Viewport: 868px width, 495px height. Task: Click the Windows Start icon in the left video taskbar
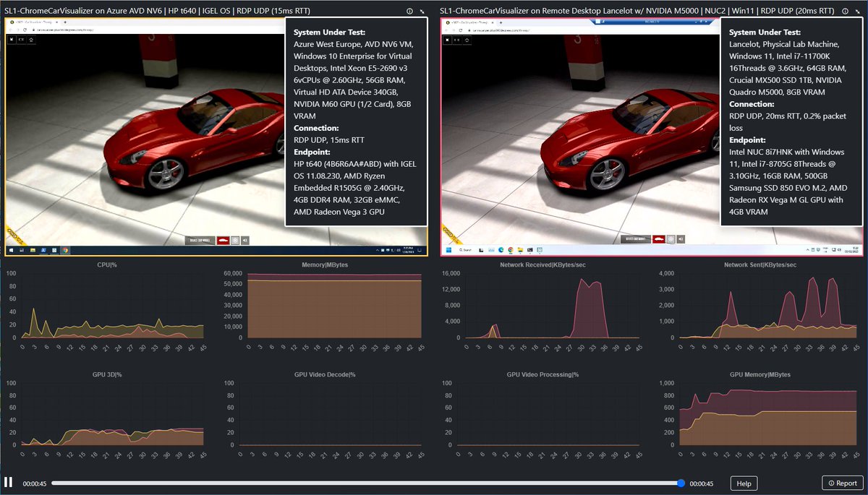11,250
